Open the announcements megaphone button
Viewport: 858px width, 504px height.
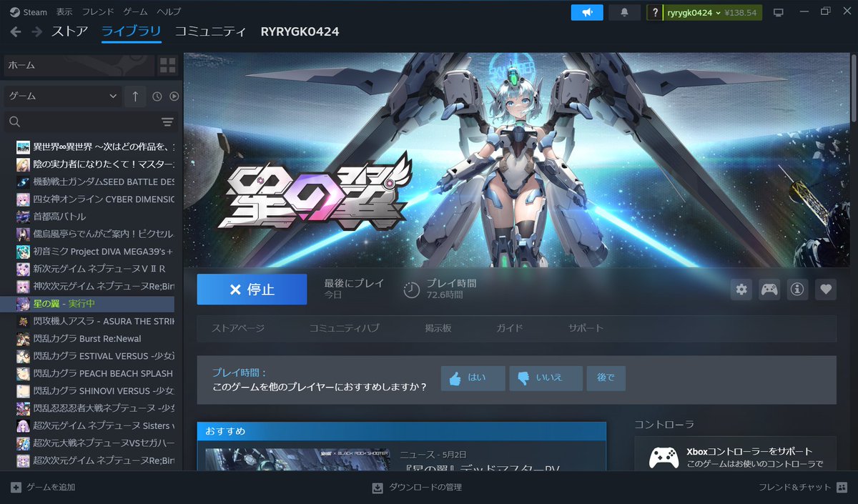[587, 12]
